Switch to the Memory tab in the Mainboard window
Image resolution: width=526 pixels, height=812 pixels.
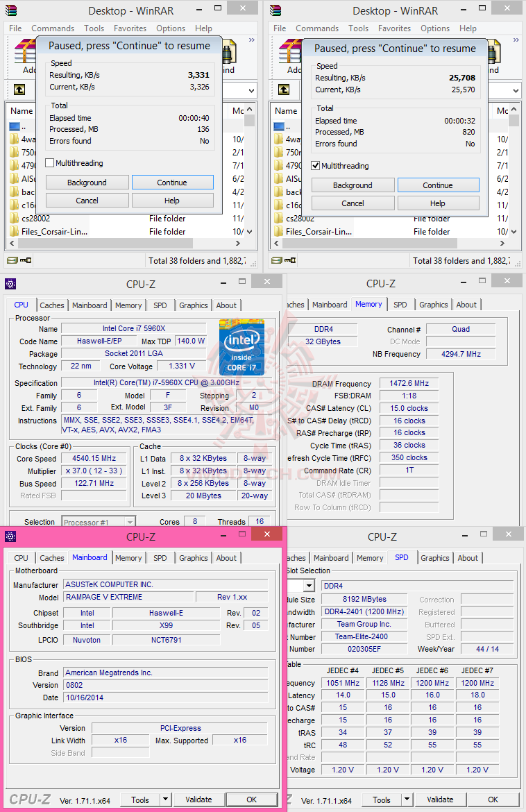pos(128,558)
